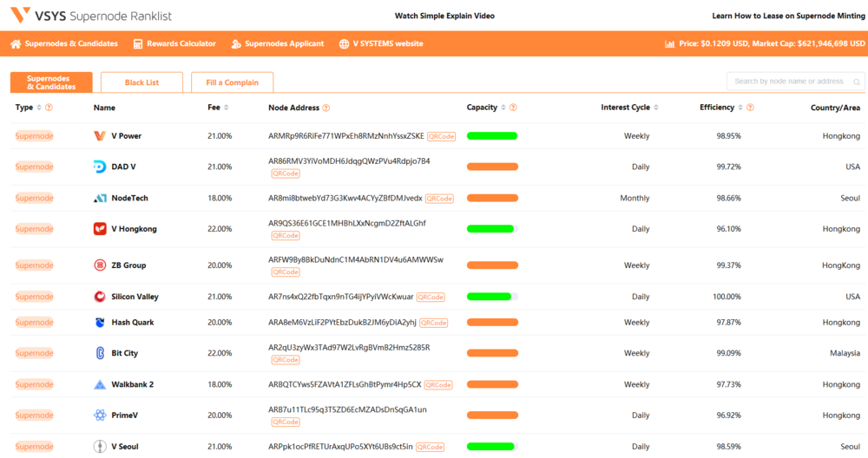This screenshot has height=458, width=868.
Task: Click the Supernode badge for V Power
Action: click(35, 136)
